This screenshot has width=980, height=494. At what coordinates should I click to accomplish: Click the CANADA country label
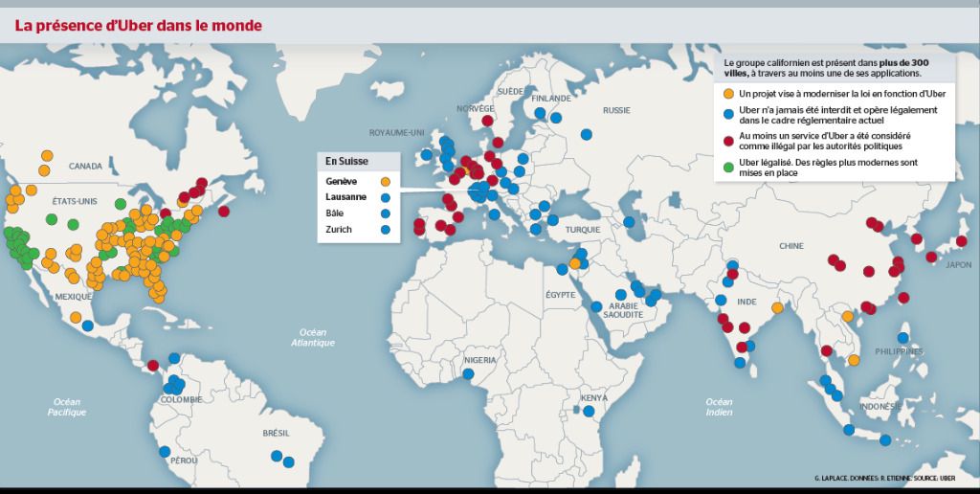pos(84,166)
